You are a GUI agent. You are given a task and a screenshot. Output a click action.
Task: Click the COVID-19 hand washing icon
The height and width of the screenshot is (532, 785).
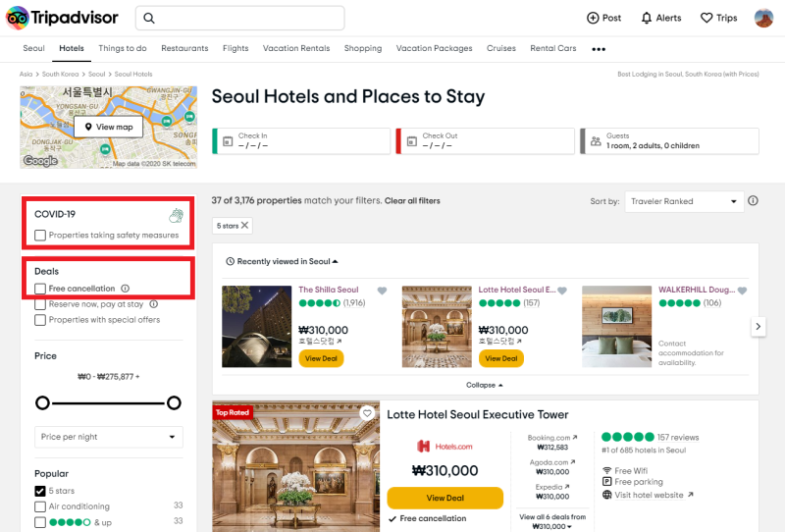(x=177, y=215)
